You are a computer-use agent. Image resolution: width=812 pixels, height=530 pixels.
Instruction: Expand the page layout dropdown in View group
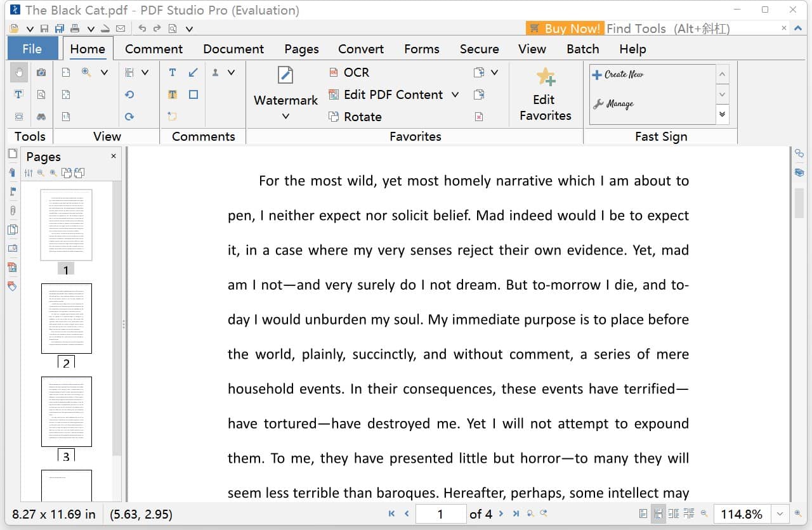tap(145, 72)
